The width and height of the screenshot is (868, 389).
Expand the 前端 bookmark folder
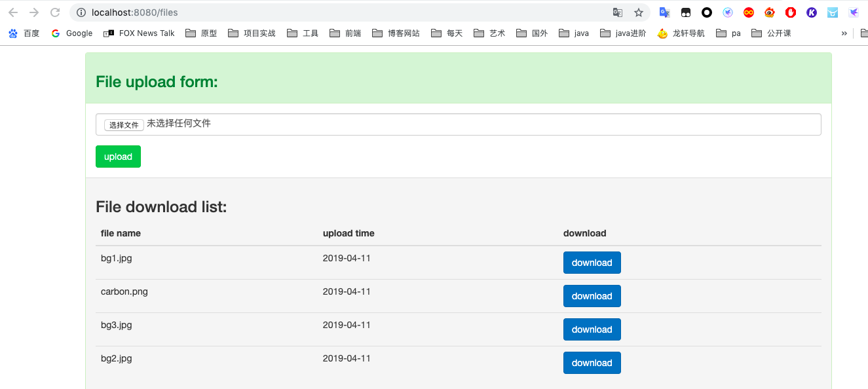pyautogui.click(x=345, y=33)
